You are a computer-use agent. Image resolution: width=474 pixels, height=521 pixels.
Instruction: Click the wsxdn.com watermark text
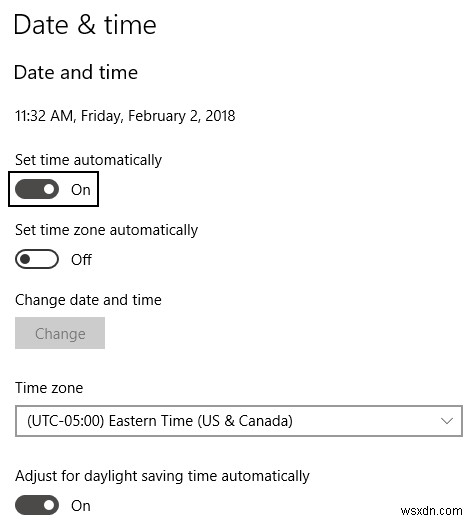point(431,511)
